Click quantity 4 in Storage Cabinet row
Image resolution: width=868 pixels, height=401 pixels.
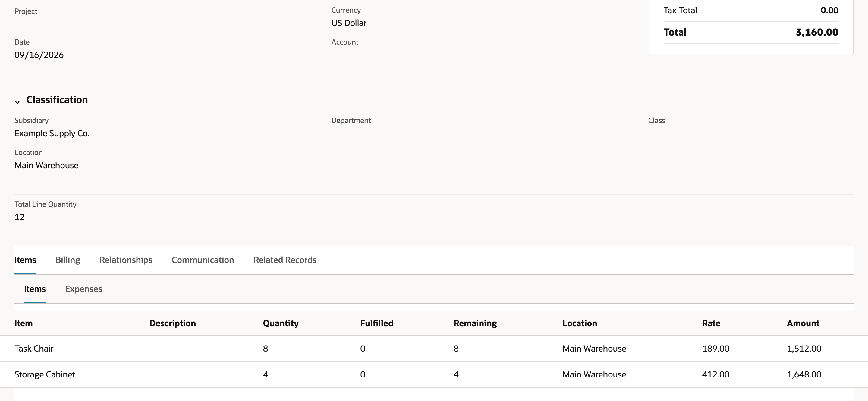click(x=266, y=374)
